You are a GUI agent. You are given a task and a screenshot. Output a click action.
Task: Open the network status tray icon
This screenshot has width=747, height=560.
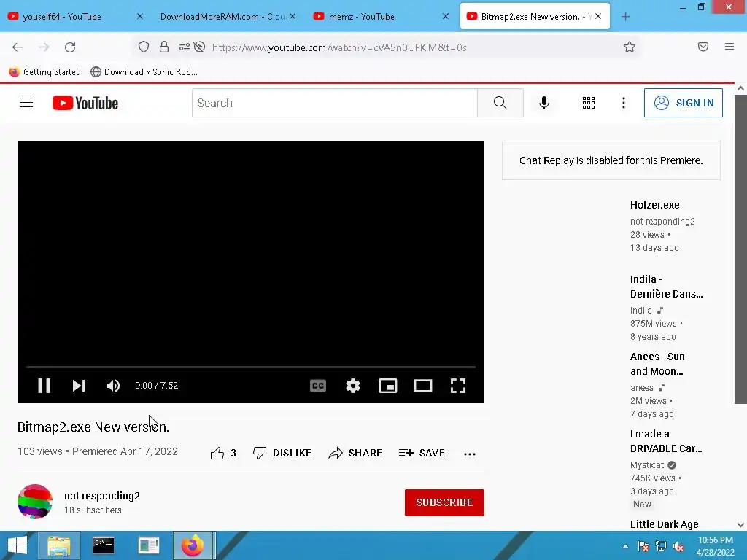tap(661, 546)
